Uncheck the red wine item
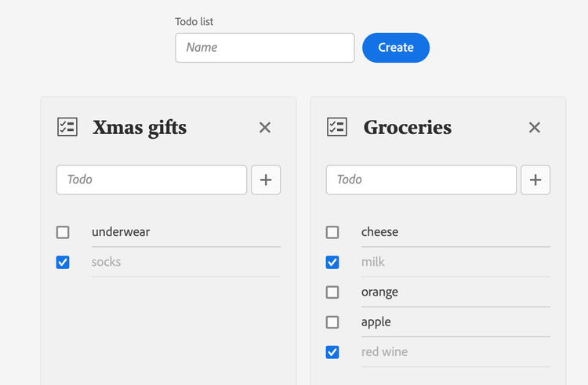This screenshot has height=385, width=588. [x=332, y=352]
